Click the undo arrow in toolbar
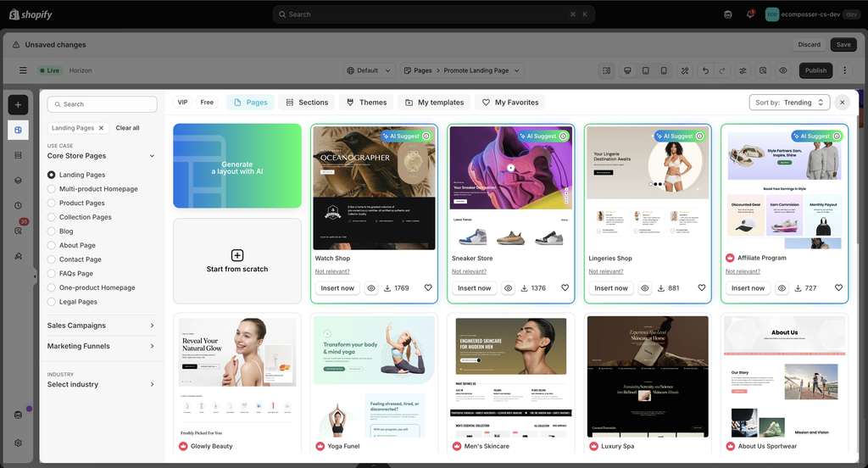The height and width of the screenshot is (468, 868). (x=705, y=70)
